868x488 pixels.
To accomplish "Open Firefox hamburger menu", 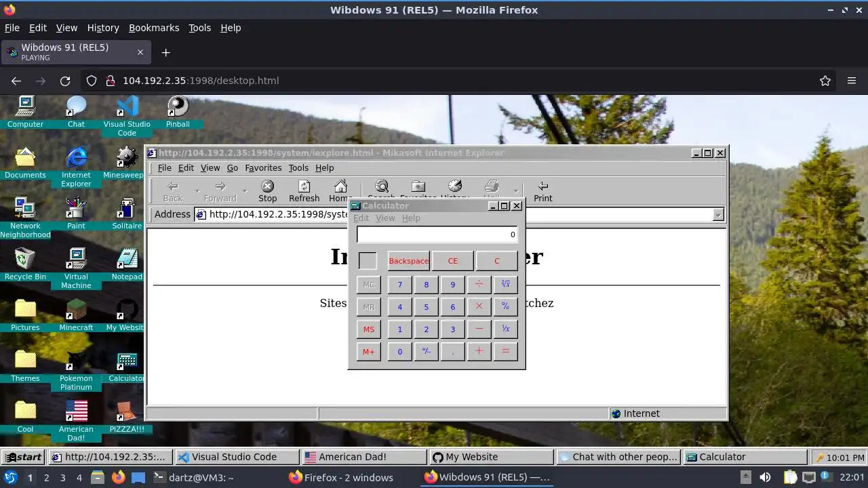I will [852, 81].
